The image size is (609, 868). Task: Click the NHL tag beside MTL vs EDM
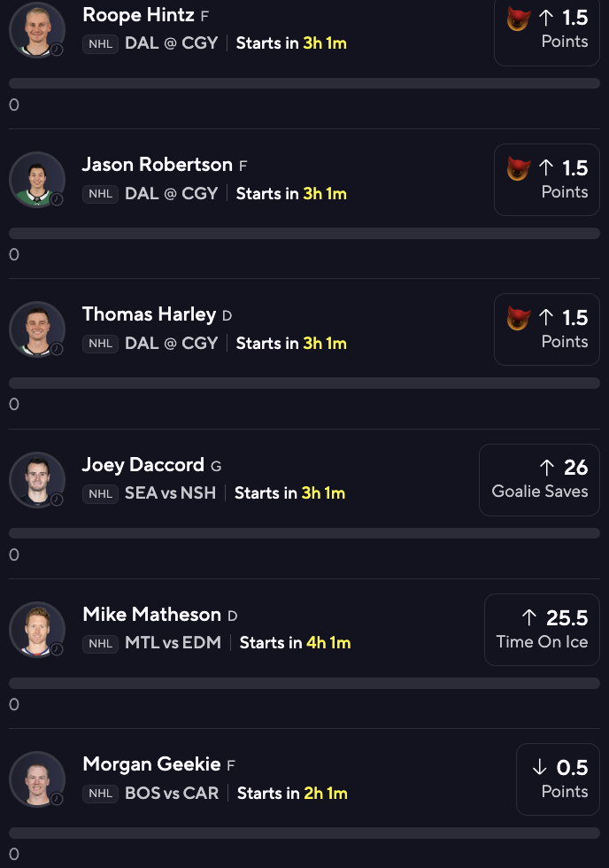(x=100, y=643)
